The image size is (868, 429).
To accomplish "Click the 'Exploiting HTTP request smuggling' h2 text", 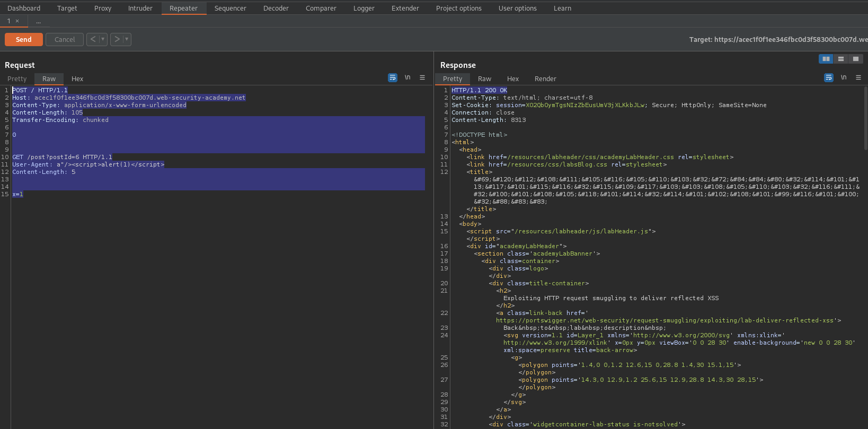I will pos(611,298).
